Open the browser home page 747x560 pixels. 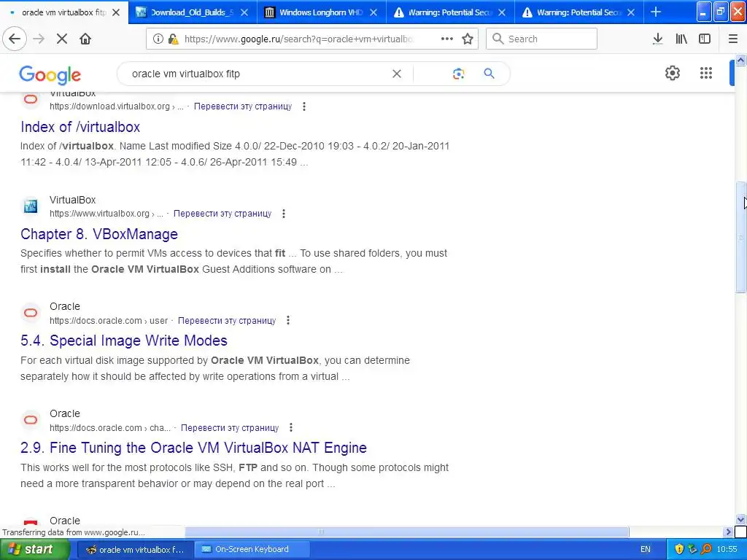click(x=85, y=39)
